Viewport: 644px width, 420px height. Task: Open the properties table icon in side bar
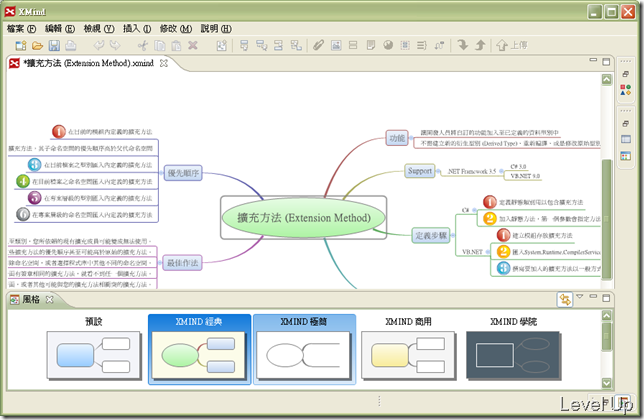click(626, 139)
